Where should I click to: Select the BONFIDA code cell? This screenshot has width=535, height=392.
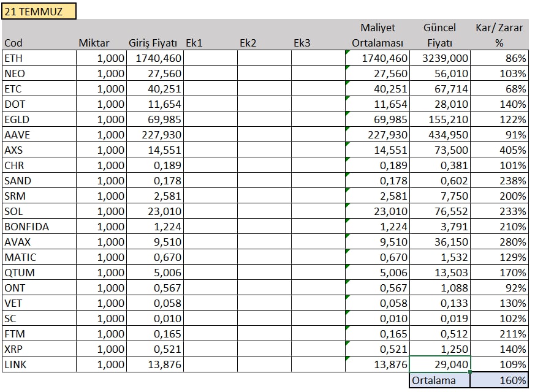tap(39, 227)
